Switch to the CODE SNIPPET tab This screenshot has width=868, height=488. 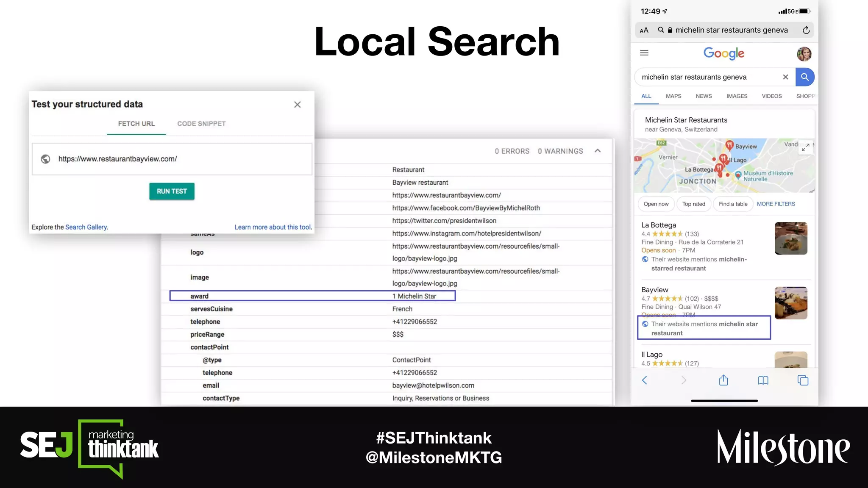pos(201,124)
